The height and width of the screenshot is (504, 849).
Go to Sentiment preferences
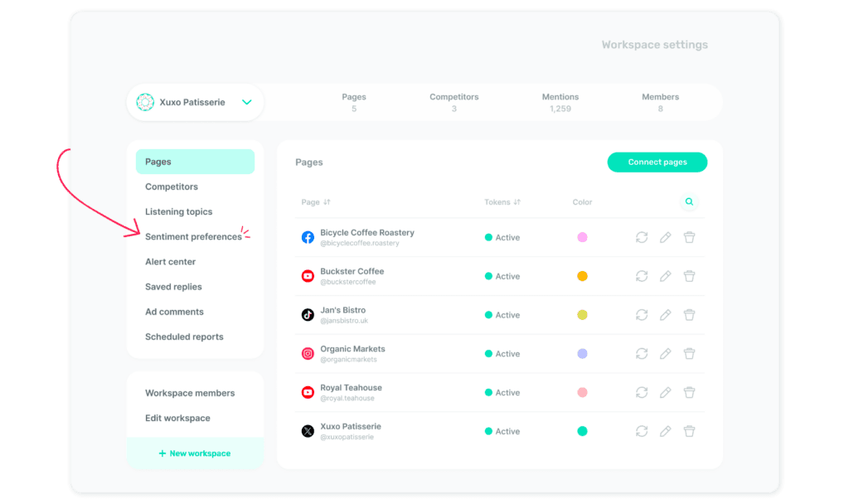(x=193, y=236)
